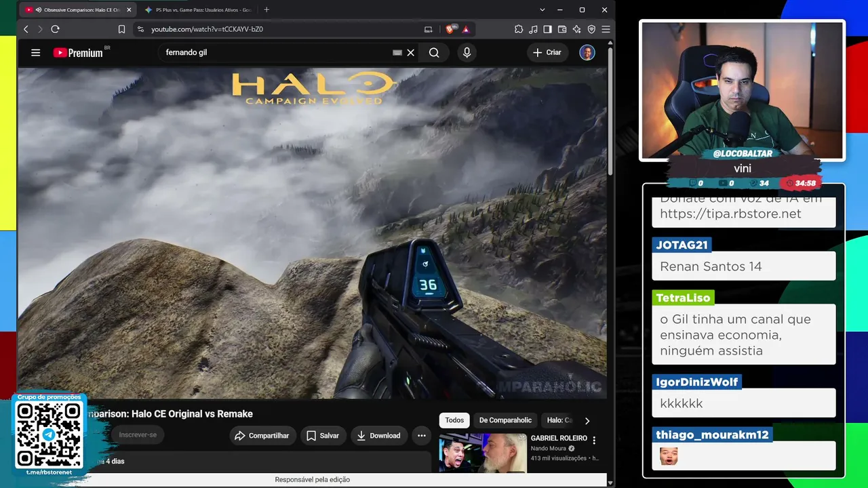
Task: Click the Telegram QR code
Action: tap(49, 434)
